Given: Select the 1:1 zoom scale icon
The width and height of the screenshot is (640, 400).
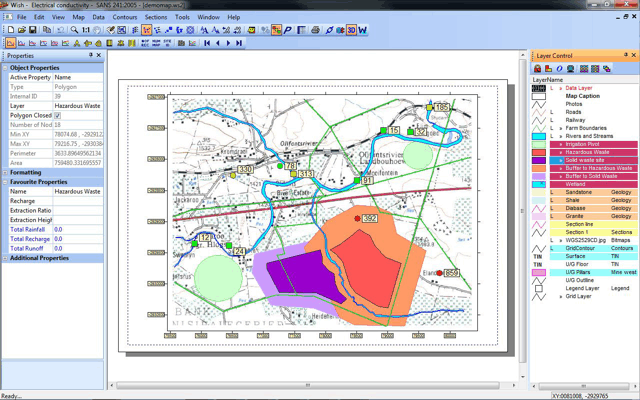Looking at the screenshot, I should coord(87,31).
